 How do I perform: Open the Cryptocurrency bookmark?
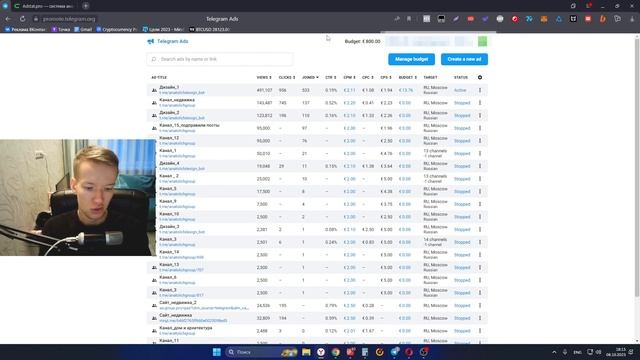pos(117,29)
